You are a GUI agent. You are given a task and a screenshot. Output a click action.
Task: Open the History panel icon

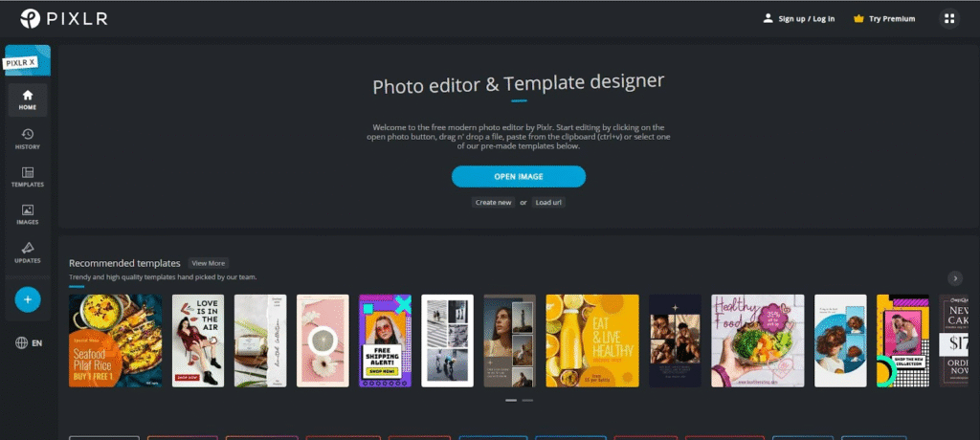click(28, 139)
